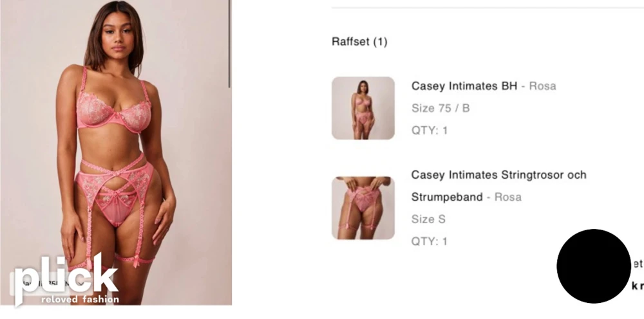Click the vertical scrollbar beside product photo

pyautogui.click(x=229, y=44)
